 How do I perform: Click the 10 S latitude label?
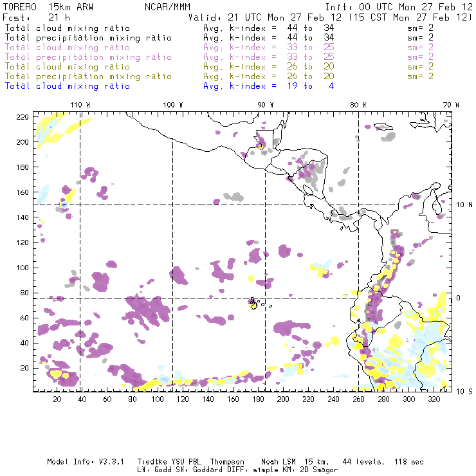(464, 391)
